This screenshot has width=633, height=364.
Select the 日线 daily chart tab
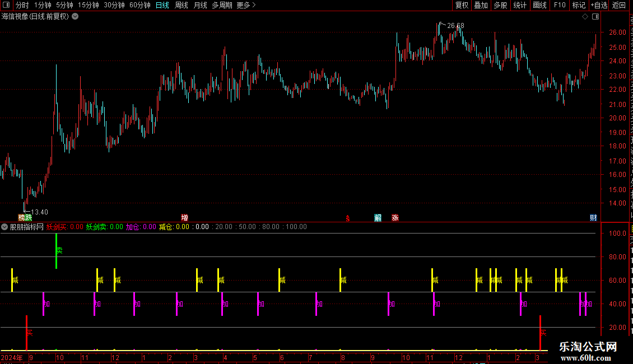162,5
